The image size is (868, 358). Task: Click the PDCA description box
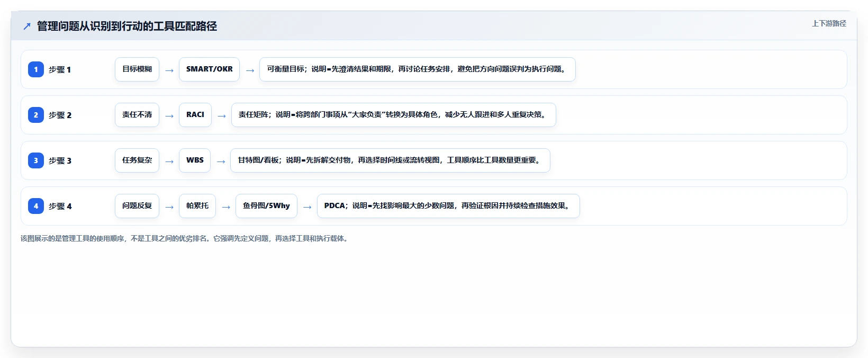[x=448, y=206]
